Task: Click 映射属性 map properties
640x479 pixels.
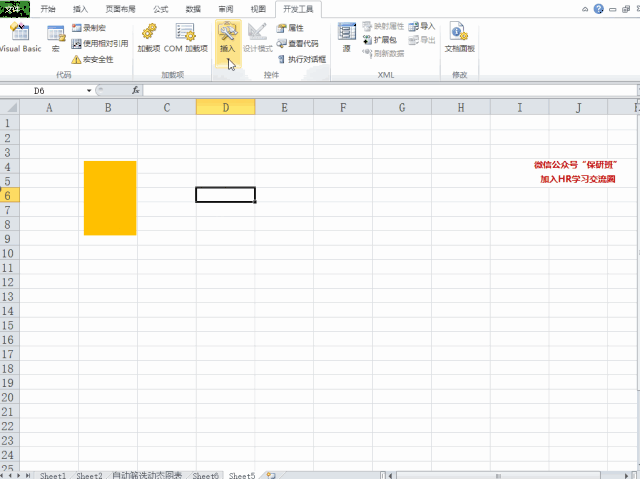Action: click(383, 27)
